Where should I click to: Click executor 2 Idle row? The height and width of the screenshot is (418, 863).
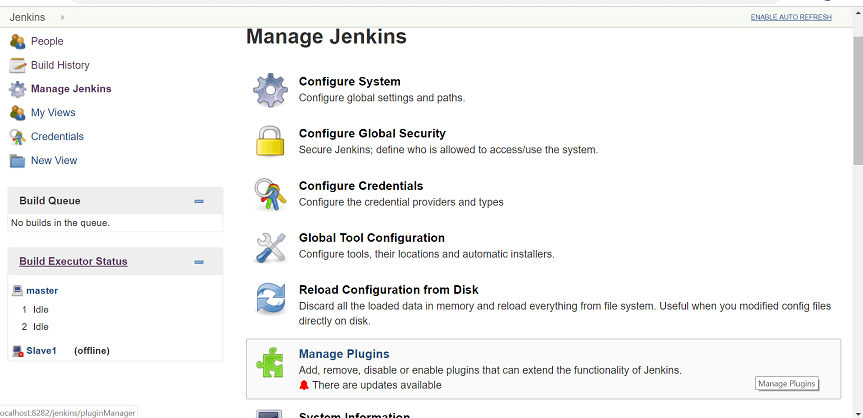(x=35, y=327)
